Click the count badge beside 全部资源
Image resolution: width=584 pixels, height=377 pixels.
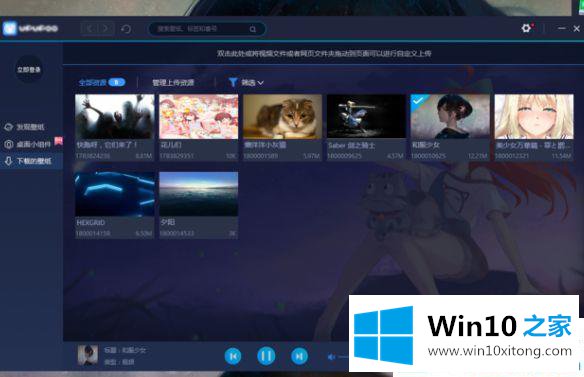pyautogui.click(x=117, y=82)
